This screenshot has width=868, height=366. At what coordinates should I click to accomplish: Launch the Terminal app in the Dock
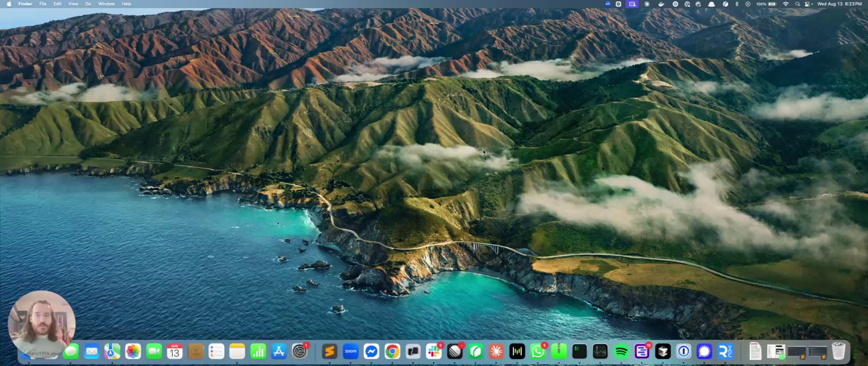point(579,351)
